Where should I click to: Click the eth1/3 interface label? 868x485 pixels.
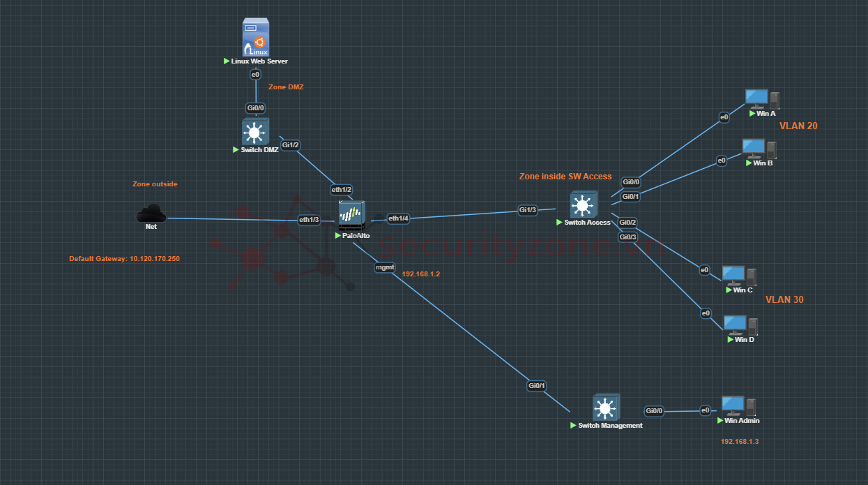point(309,220)
